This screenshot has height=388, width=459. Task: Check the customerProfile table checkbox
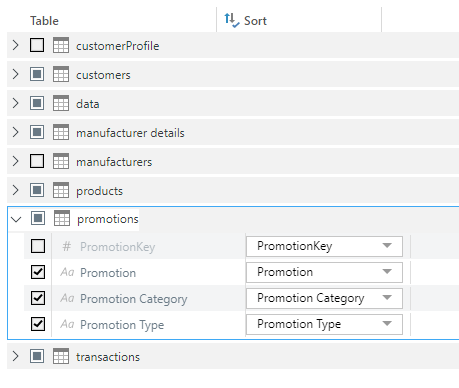coord(37,45)
